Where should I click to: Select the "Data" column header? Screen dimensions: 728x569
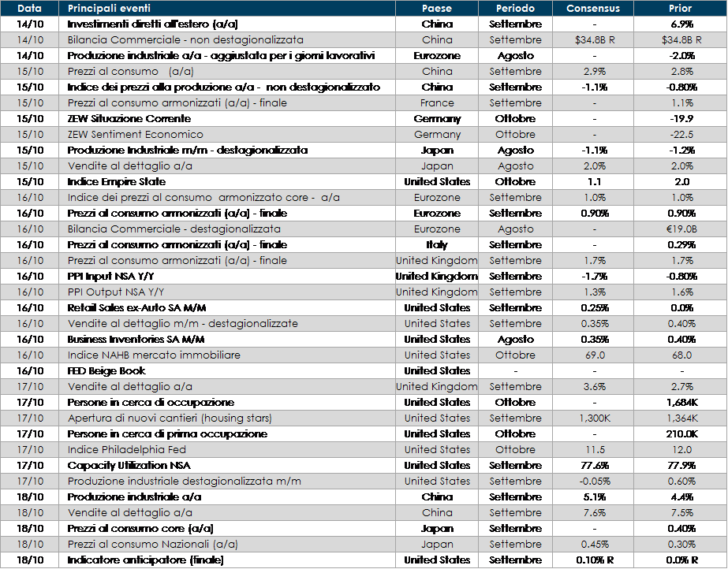coord(29,9)
